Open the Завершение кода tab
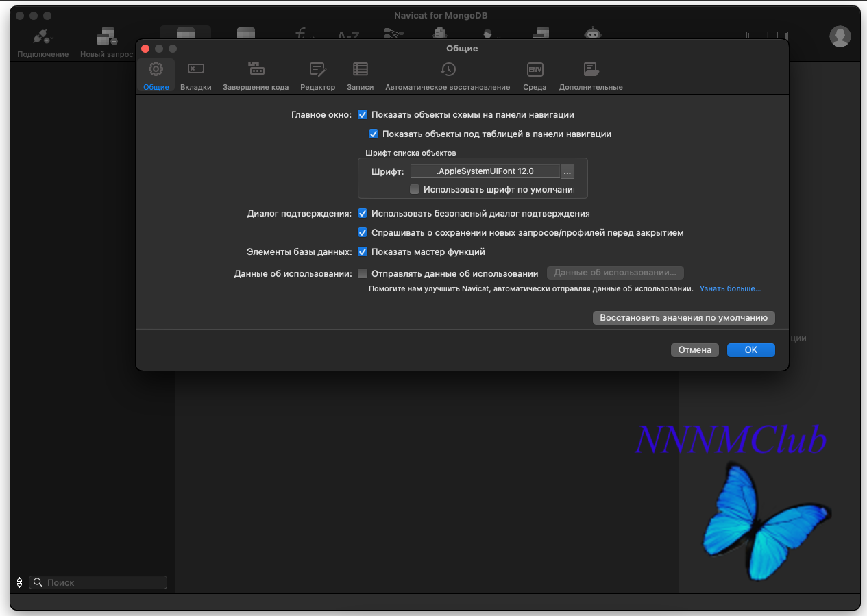Screen dimensions: 867x616 coord(256,76)
